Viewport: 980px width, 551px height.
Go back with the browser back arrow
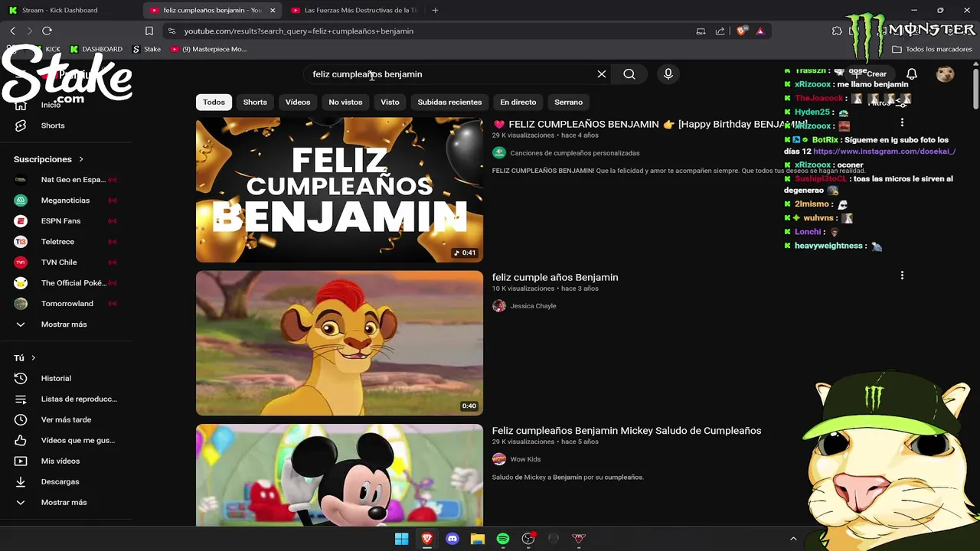(12, 31)
